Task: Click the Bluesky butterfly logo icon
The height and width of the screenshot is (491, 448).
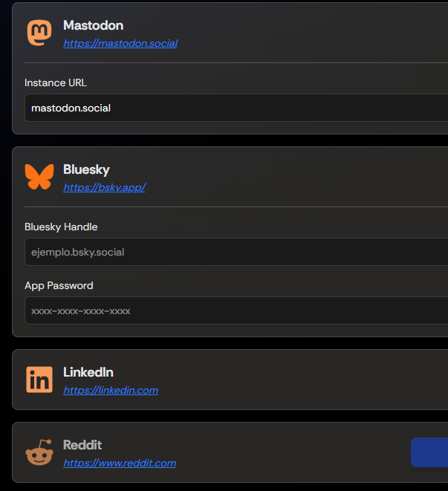Action: (39, 178)
